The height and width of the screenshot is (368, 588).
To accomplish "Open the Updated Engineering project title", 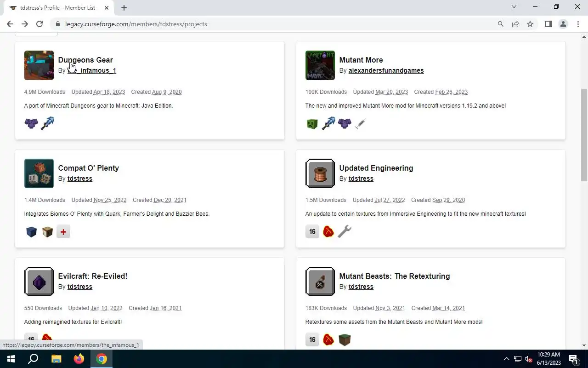I will 376,168.
